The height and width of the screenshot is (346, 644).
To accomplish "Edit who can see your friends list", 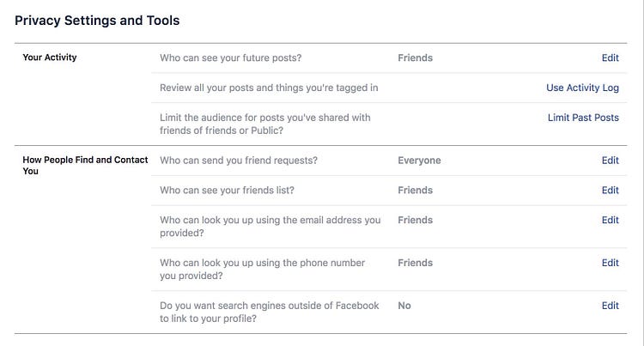I will [610, 191].
